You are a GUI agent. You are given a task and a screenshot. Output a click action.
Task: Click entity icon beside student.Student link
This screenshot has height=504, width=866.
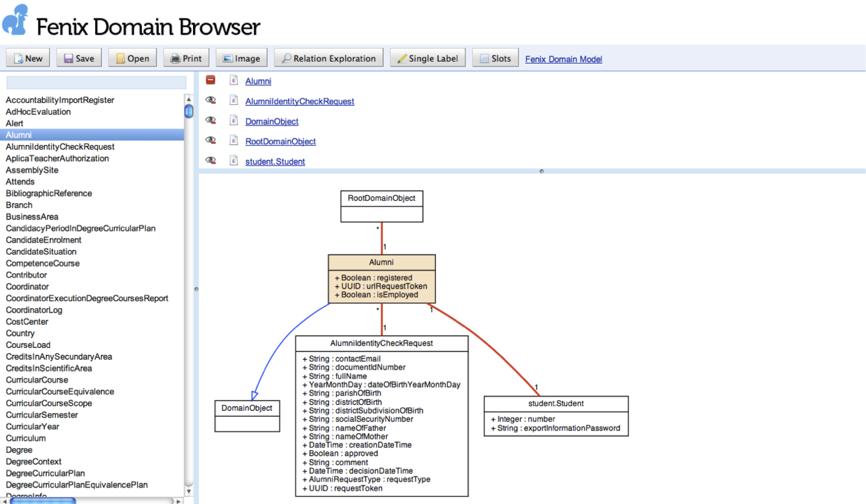[234, 160]
